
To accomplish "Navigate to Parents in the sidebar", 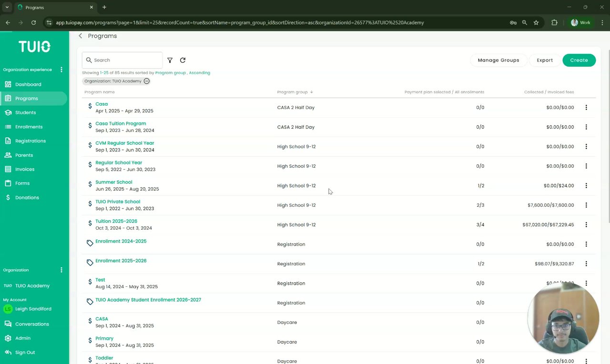I will point(24,155).
